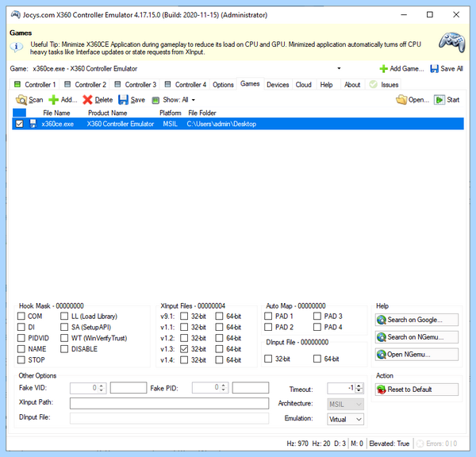Viewport: 476px width, 457px height.
Task: Switch to the Controller 2 tab
Action: coord(86,84)
